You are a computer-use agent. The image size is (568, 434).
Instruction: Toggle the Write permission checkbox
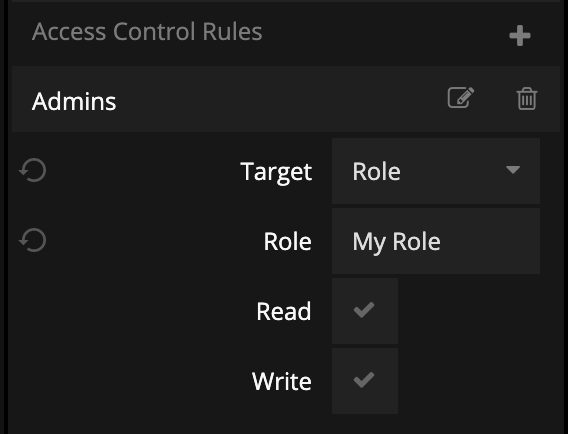365,381
